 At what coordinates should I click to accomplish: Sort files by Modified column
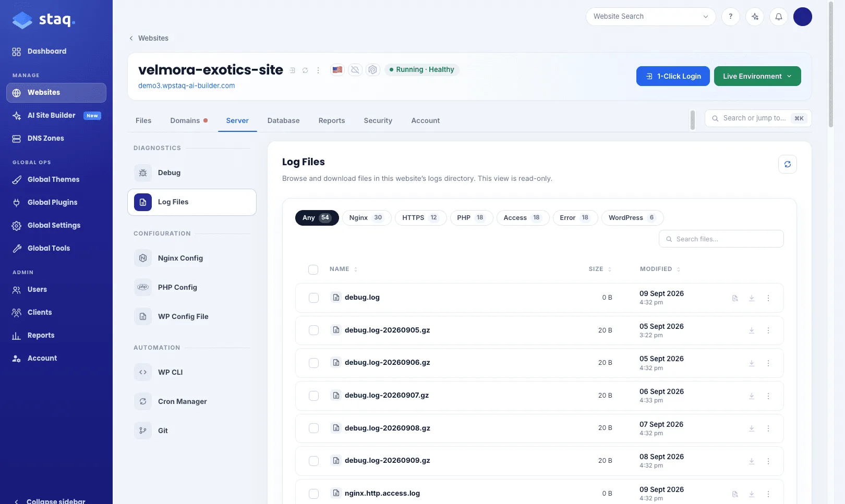(x=660, y=269)
